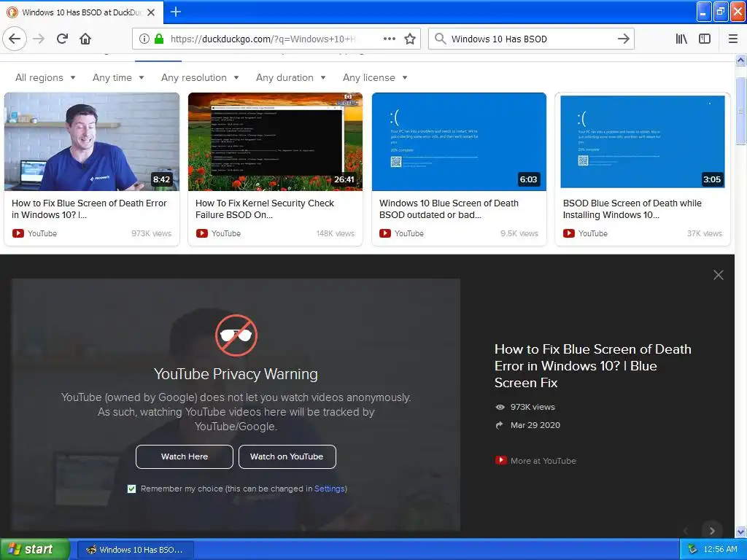This screenshot has height=560, width=747.
Task: Click the privacy warning sunglasses icon
Action: click(236, 335)
